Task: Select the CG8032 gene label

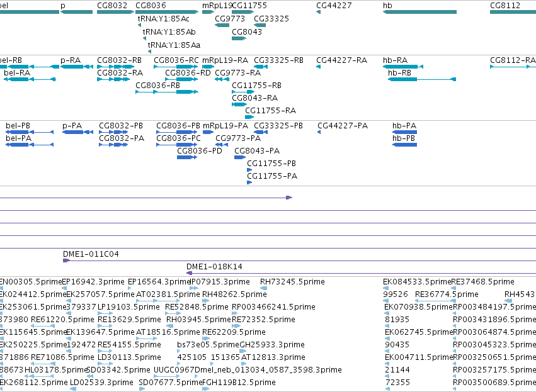Action: (x=112, y=6)
